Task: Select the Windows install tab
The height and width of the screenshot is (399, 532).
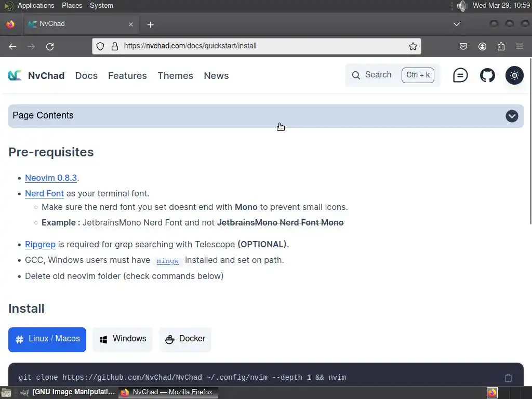Action: click(x=123, y=339)
